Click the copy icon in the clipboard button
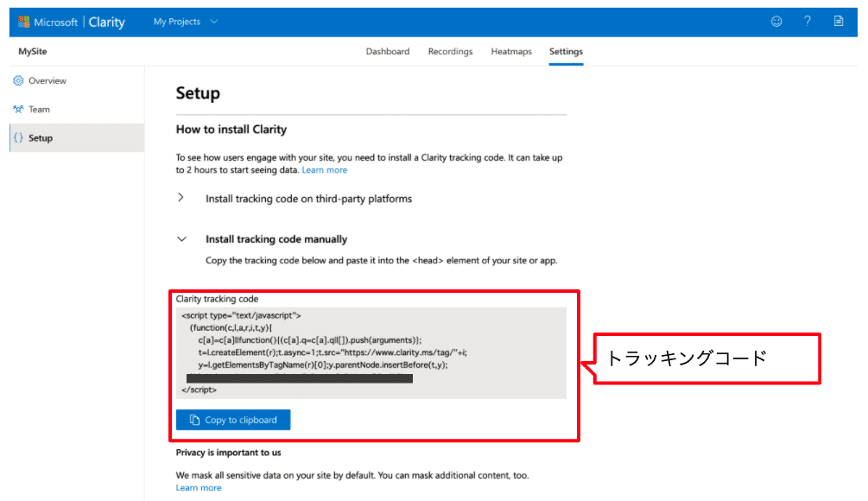 click(x=194, y=420)
